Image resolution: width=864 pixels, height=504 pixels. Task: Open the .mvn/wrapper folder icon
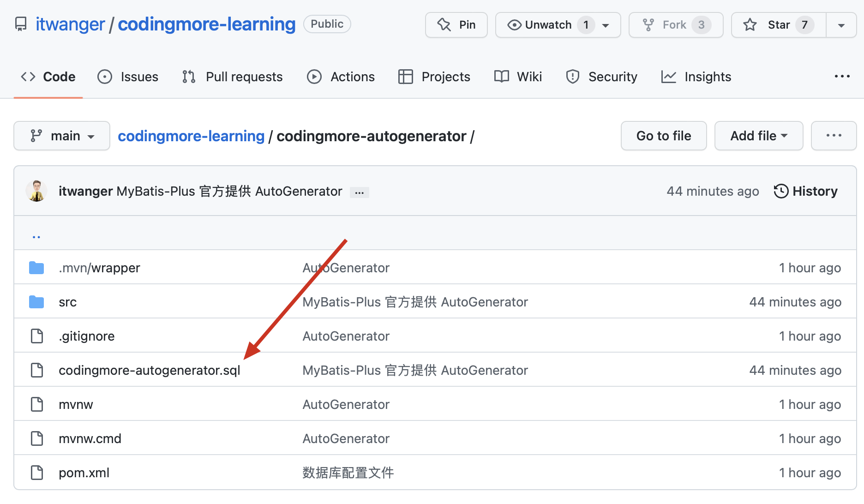click(x=36, y=268)
